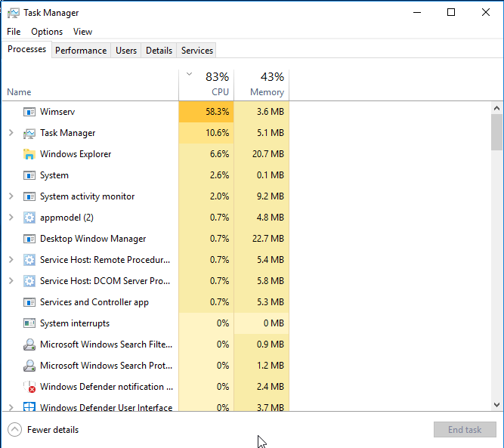Select the Windows Explorer process name
504x448 pixels.
click(76, 154)
